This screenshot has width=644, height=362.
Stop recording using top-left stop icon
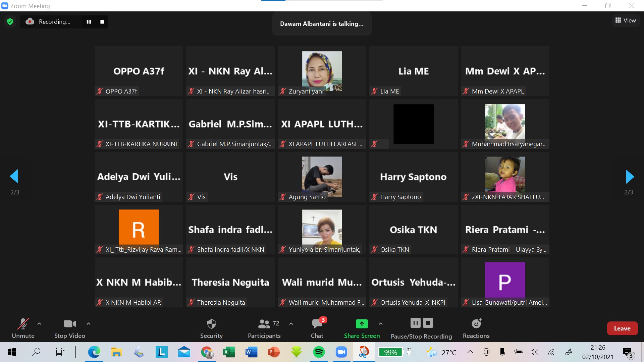[x=102, y=22]
